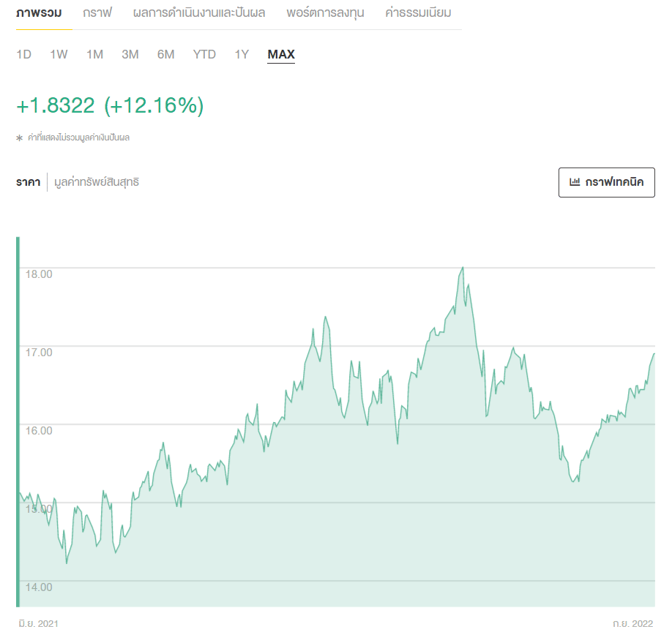Click the bar chart icon in กราฟเทคนิค
Screen dimensions: 672x632
(575, 182)
